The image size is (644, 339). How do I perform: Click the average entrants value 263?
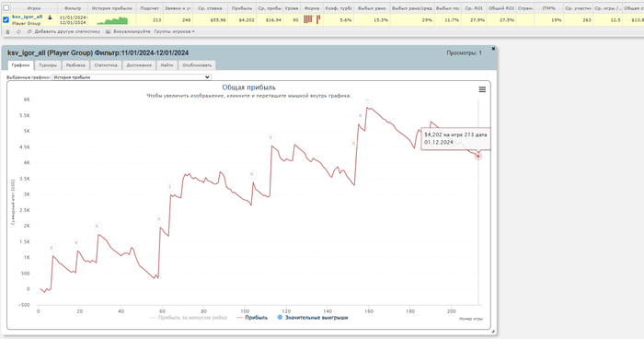click(x=587, y=19)
